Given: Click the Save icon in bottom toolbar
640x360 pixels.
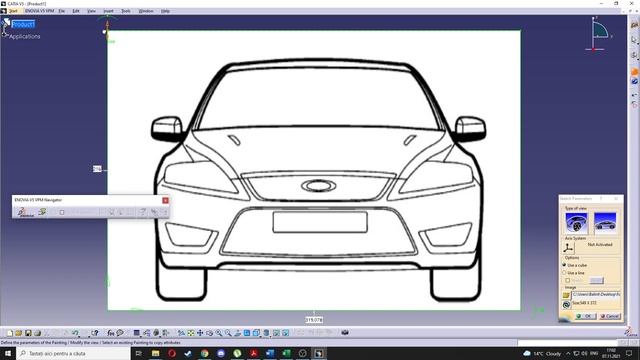Looking at the screenshot, I should 28,333.
